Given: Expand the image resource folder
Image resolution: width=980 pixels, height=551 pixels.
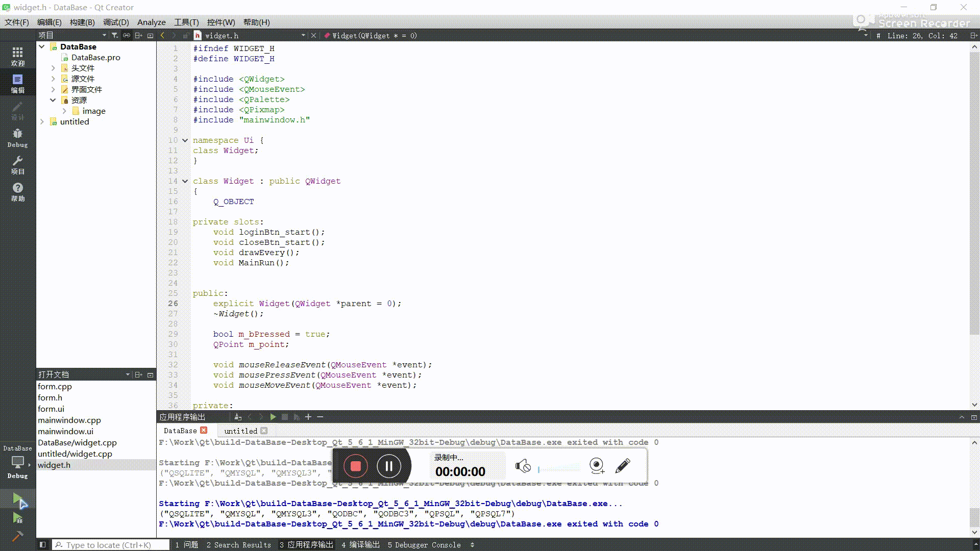Looking at the screenshot, I should 64,111.
